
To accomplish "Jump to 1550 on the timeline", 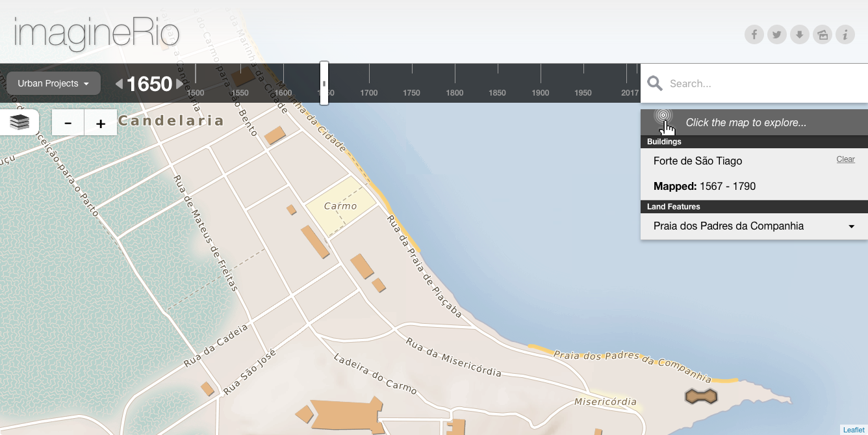I will (240, 93).
